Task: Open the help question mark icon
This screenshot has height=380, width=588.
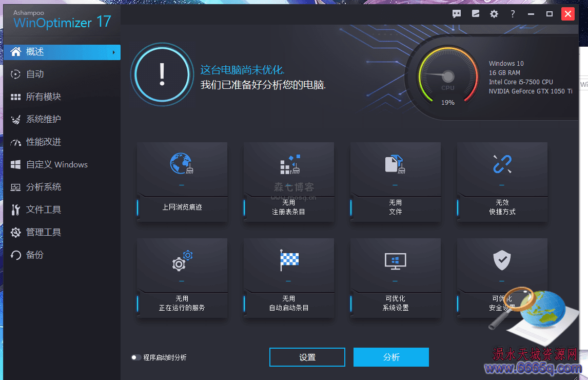Action: click(x=513, y=14)
